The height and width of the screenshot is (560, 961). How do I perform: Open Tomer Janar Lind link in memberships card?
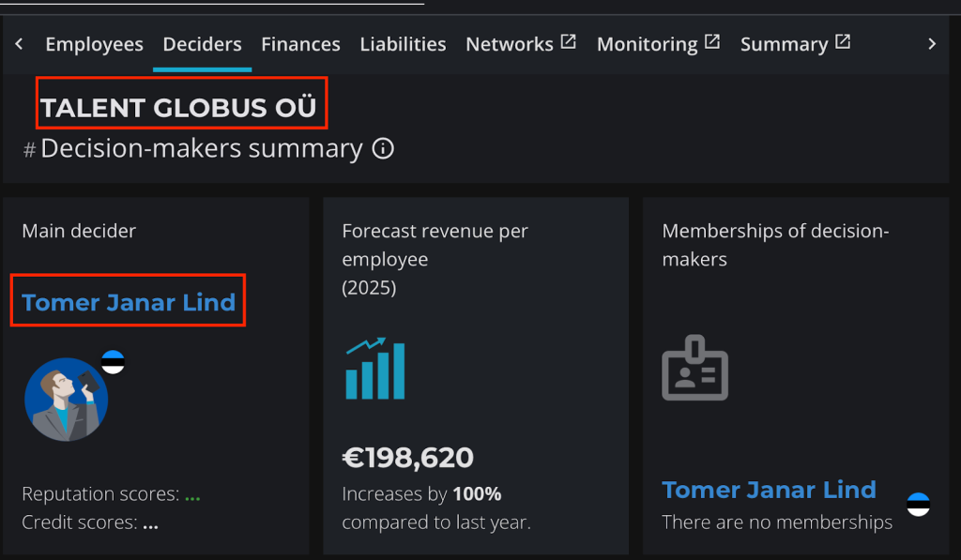point(769,490)
